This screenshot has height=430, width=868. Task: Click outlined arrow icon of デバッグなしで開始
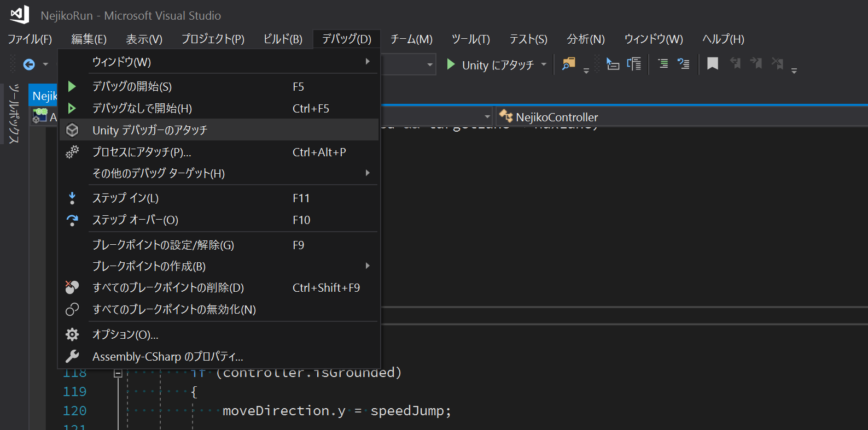coord(72,108)
